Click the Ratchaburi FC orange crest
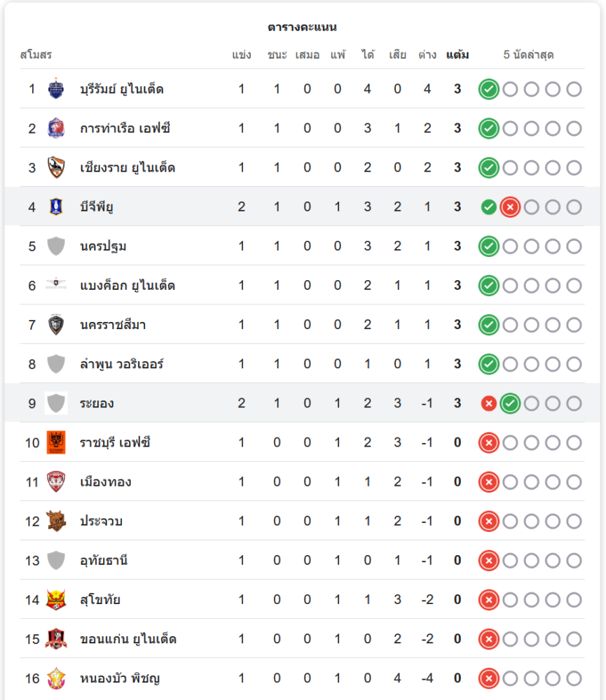This screenshot has width=606, height=700. [56, 442]
